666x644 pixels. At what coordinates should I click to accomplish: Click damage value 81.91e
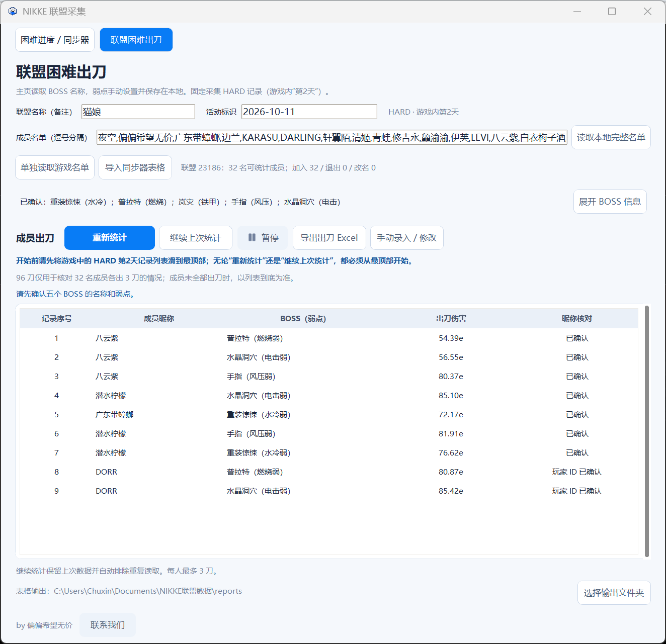point(451,434)
